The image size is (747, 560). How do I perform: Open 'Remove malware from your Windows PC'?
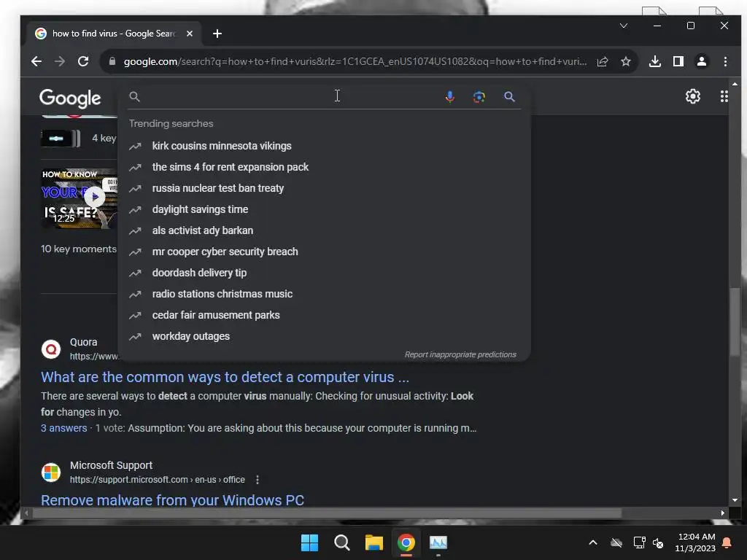click(x=172, y=500)
